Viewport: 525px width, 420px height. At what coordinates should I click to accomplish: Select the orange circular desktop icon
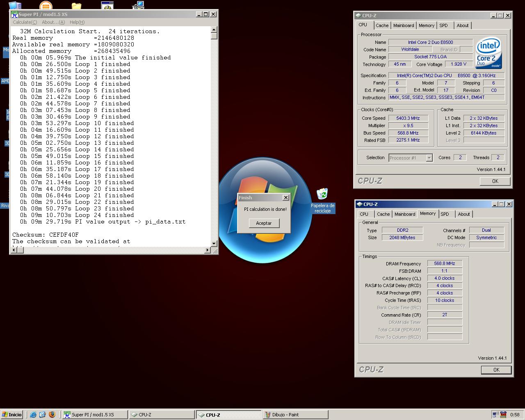[46, 5]
